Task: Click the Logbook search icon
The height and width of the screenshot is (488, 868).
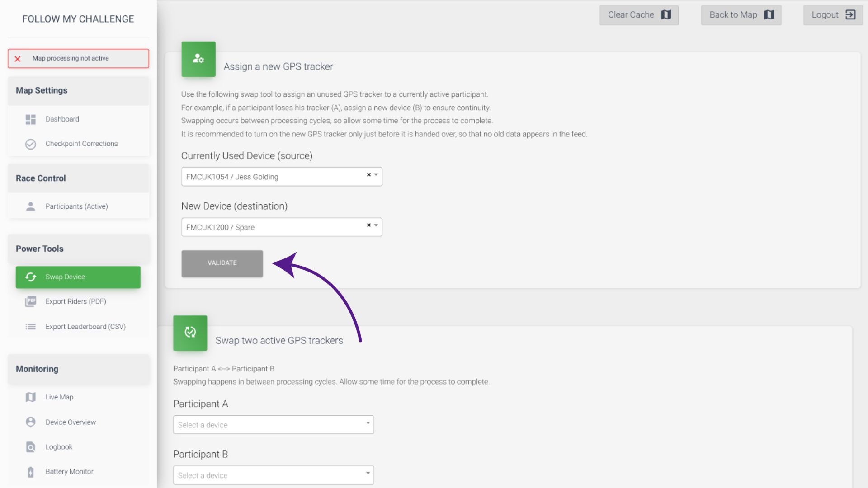Action: 30,447
